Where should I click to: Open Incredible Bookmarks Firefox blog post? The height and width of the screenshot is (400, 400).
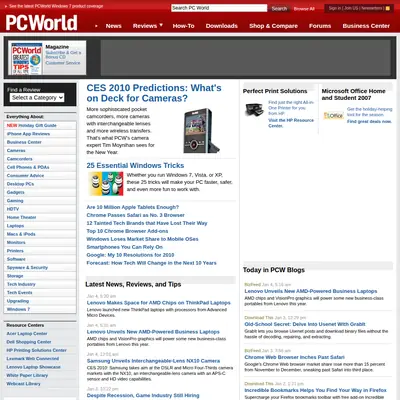pos(316,390)
